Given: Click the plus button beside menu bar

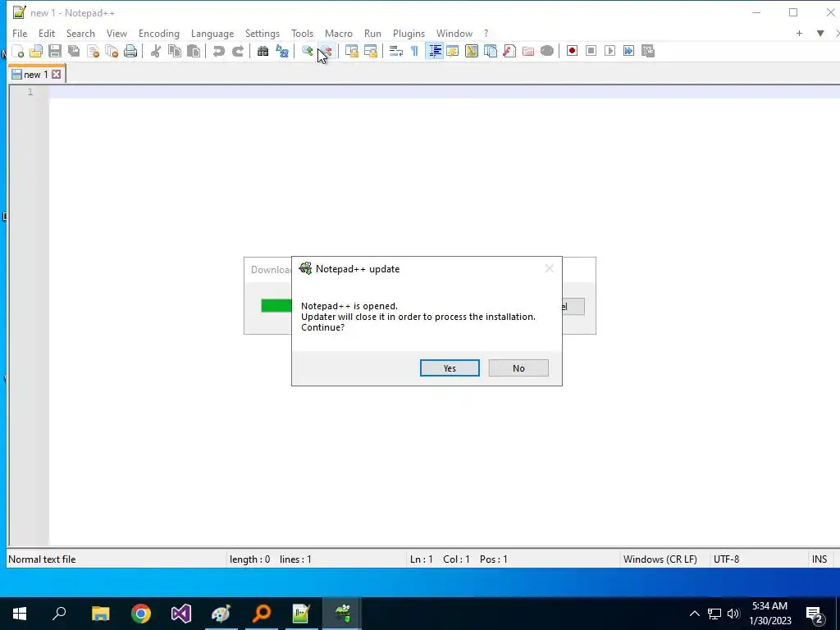Looking at the screenshot, I should pyautogui.click(x=799, y=33).
